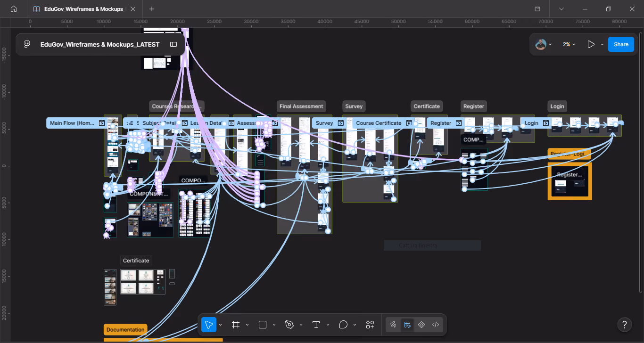
Task: Select the photo grid component thumbnail
Action: 150,220
